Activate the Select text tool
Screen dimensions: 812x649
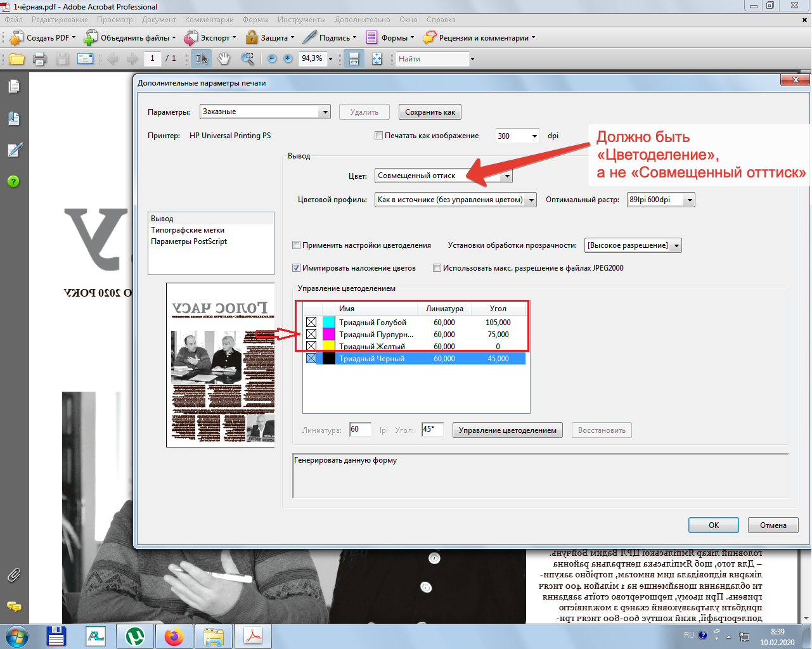202,59
